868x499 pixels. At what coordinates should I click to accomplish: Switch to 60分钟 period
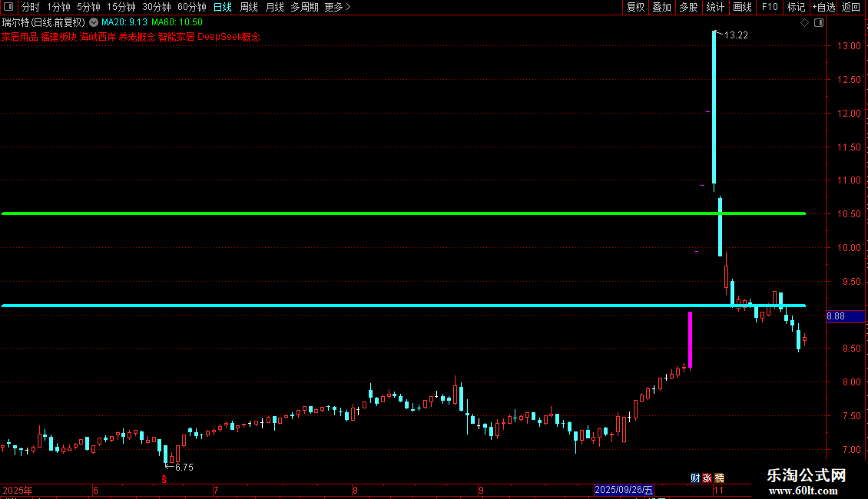point(192,7)
